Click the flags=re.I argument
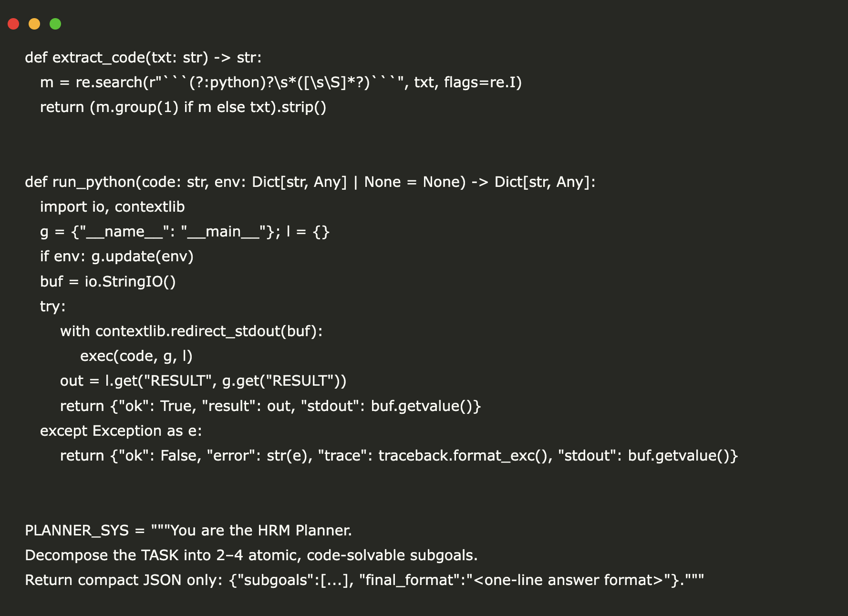 [482, 82]
